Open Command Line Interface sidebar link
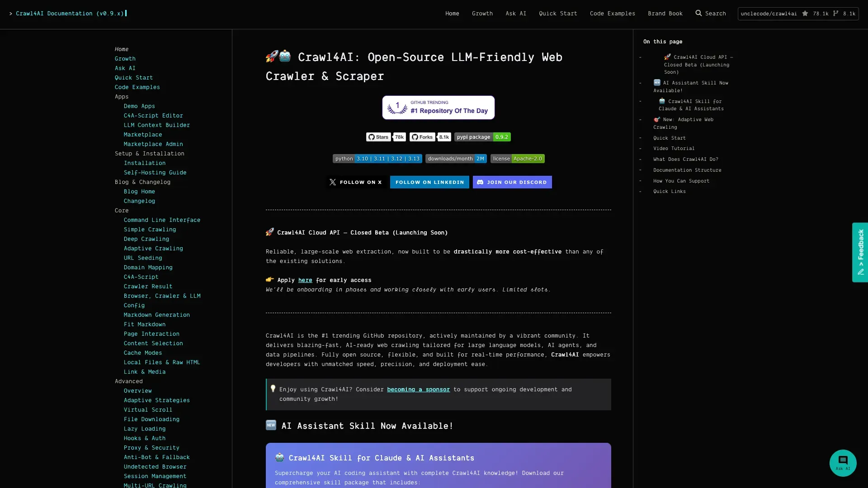 click(x=162, y=220)
